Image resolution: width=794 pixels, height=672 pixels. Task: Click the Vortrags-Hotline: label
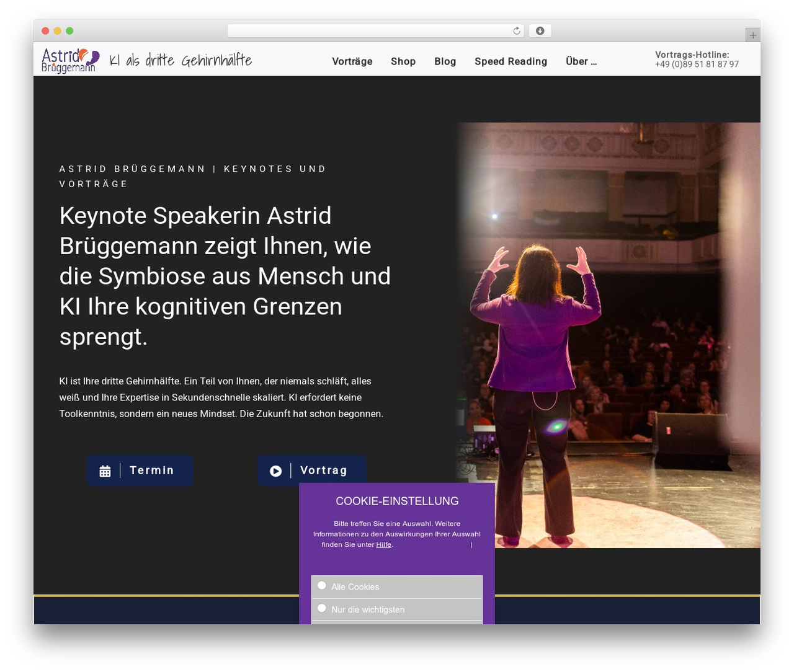pos(692,55)
